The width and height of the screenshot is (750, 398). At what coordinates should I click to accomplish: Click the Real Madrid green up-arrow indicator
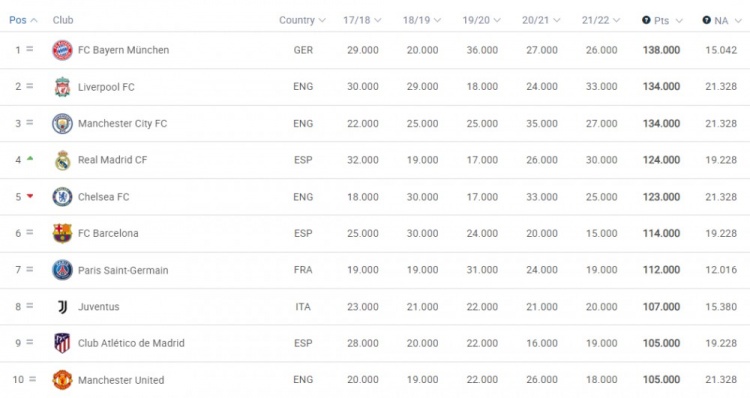pos(30,158)
